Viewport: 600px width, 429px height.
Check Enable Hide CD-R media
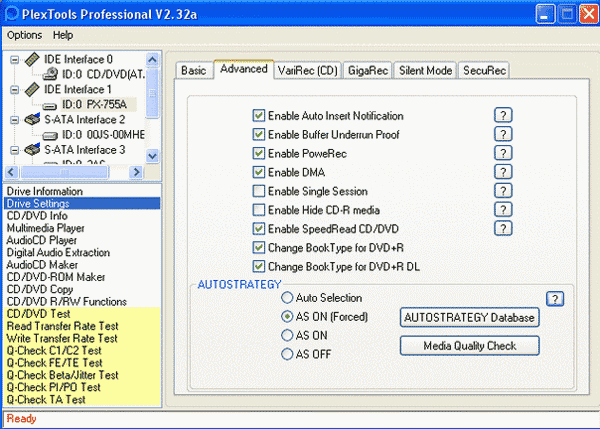tap(259, 209)
